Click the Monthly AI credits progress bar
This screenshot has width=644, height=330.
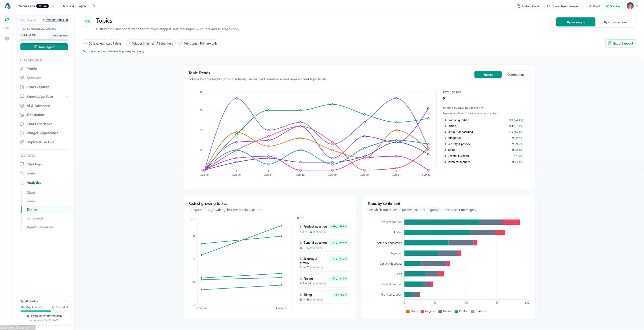coord(44,311)
